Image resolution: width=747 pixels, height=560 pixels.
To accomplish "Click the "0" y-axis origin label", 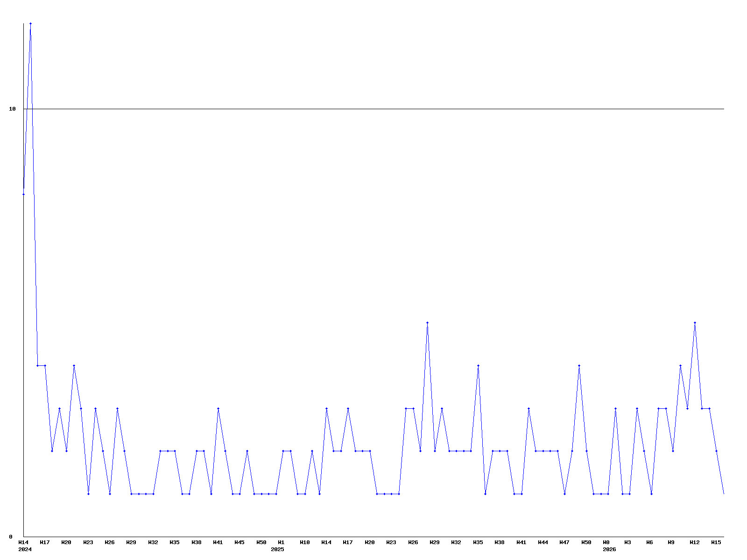I will (x=11, y=537).
